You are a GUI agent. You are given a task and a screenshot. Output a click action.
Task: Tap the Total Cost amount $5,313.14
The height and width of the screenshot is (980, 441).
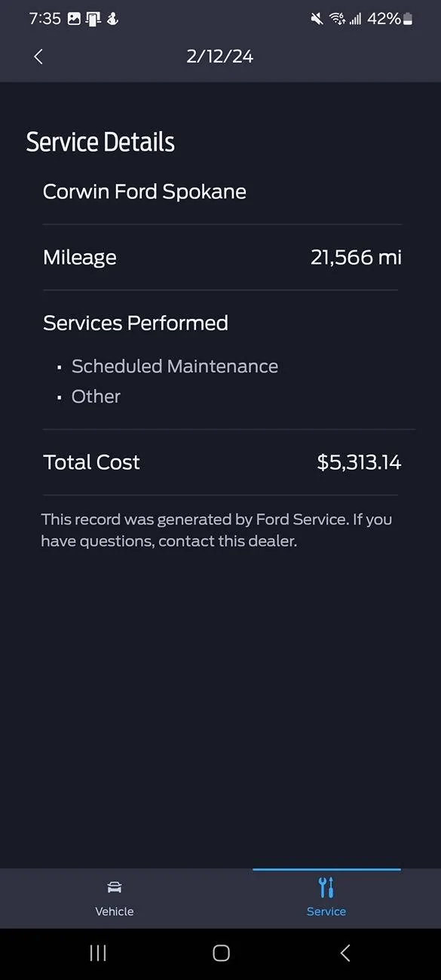pyautogui.click(x=359, y=462)
